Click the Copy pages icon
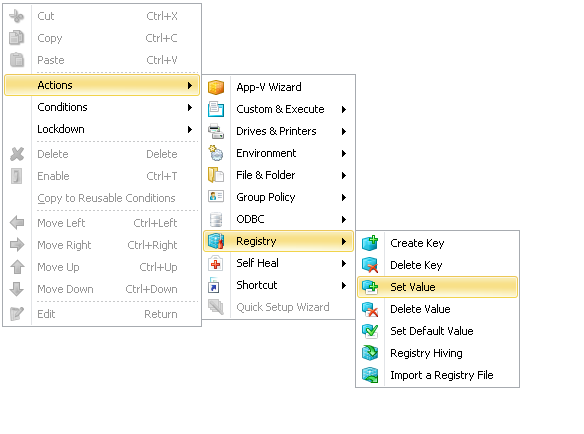Image resolution: width=584 pixels, height=434 pixels. coord(17,38)
